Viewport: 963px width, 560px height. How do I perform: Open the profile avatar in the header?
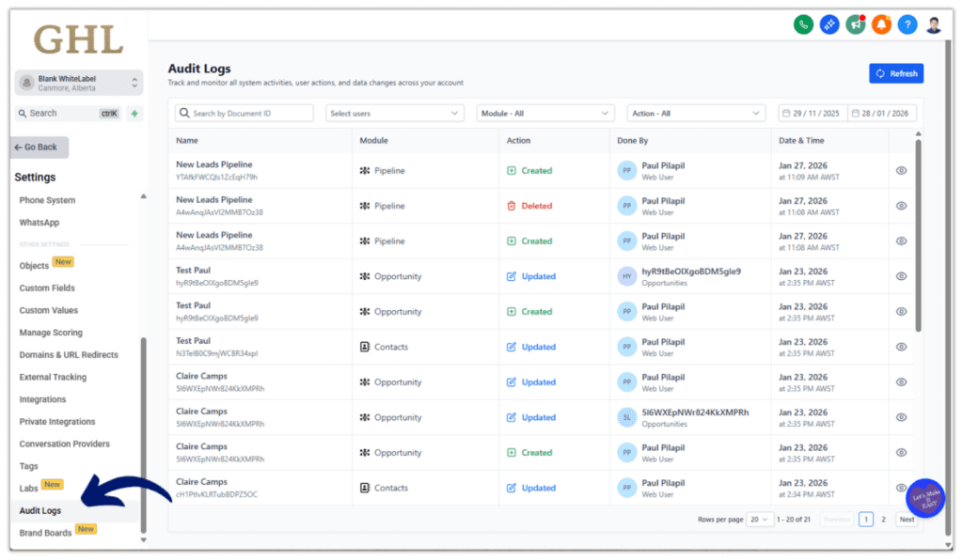pos(933,24)
